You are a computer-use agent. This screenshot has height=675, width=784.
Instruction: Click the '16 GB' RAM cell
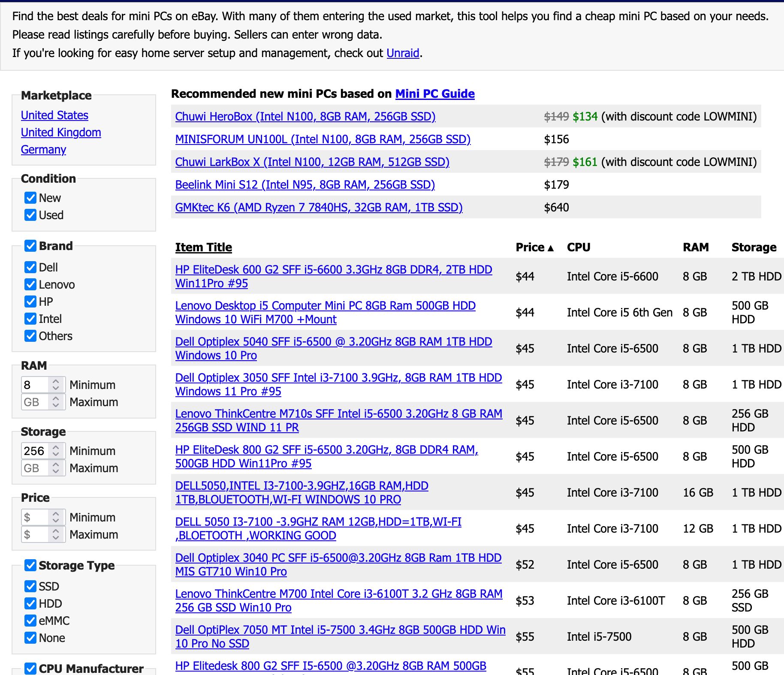tap(698, 492)
